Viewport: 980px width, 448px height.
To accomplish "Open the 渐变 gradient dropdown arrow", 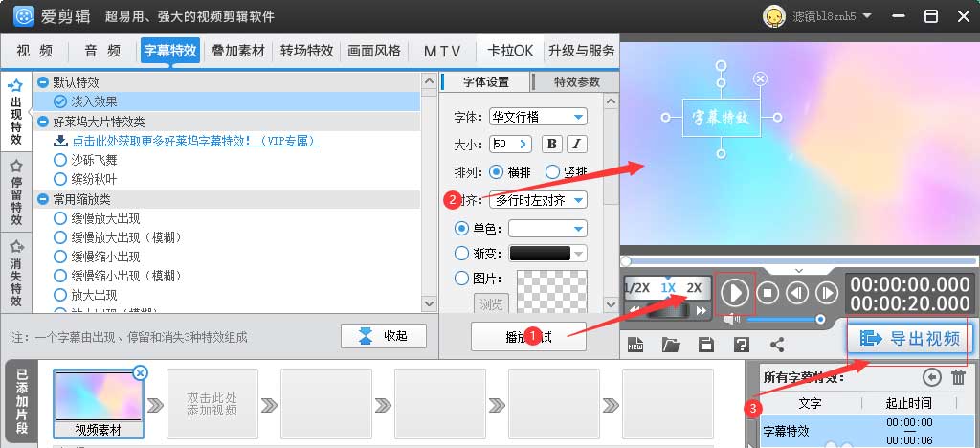I will click(579, 253).
